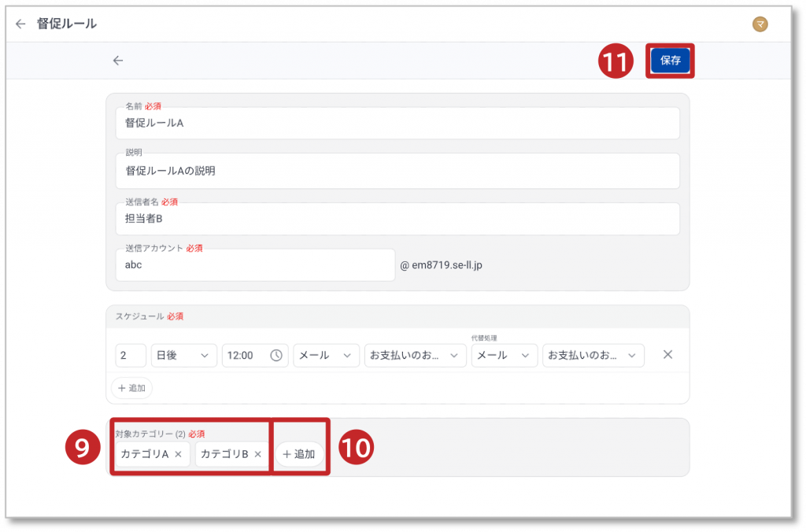Click the clock icon in the 12:00 field
This screenshot has height=532, width=806.
pyautogui.click(x=276, y=356)
